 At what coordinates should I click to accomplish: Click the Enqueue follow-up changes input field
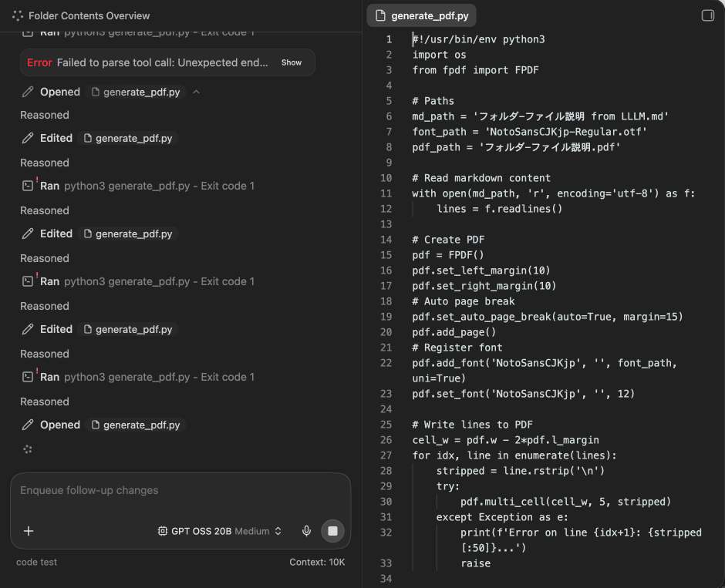(180, 491)
